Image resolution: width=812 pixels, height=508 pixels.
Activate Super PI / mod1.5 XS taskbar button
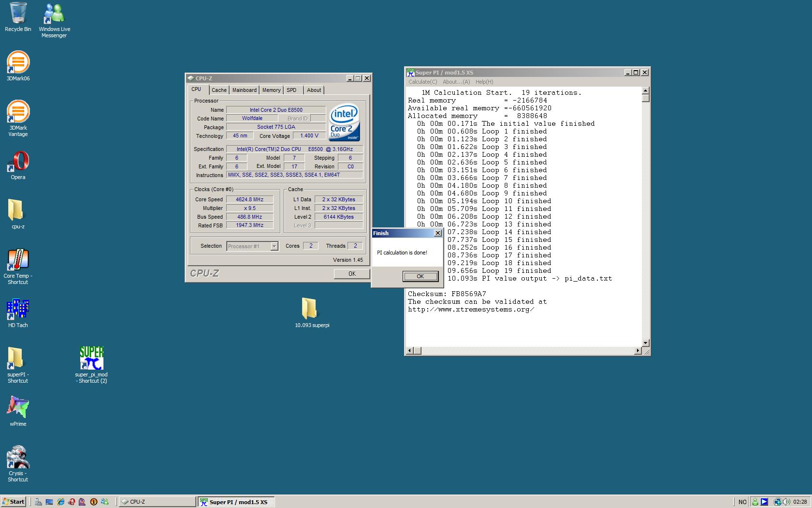236,502
